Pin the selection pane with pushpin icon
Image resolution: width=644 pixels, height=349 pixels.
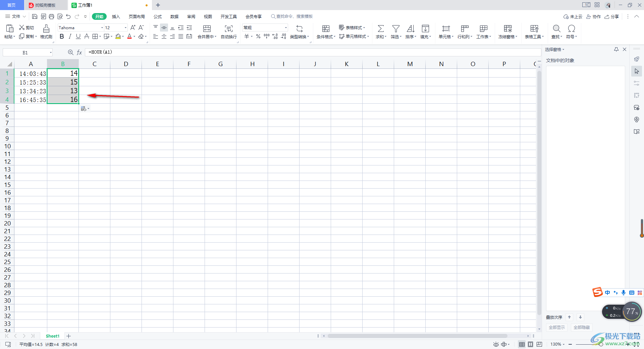(616, 49)
